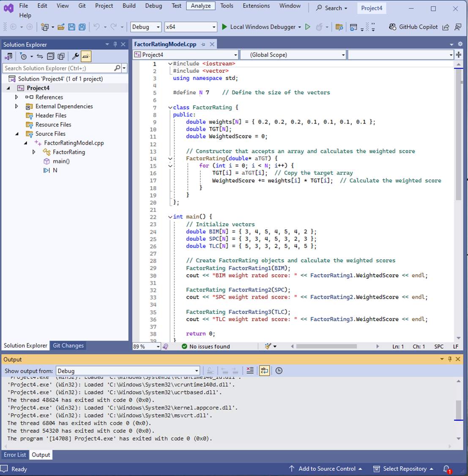Toggle Word Wrap in the Output window
Screen dimensions: 468x476
(x=264, y=371)
